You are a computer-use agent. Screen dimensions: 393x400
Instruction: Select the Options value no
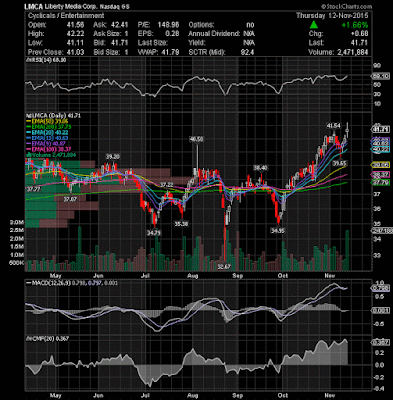click(250, 25)
